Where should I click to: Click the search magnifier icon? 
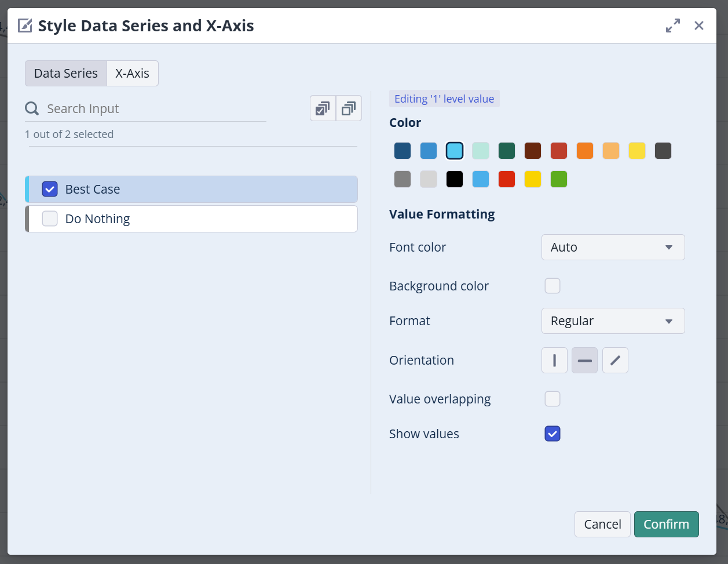tap(32, 109)
